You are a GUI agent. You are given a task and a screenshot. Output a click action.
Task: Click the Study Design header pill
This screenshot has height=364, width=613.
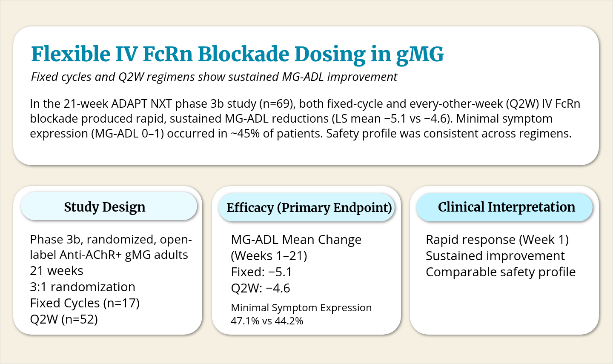click(109, 207)
